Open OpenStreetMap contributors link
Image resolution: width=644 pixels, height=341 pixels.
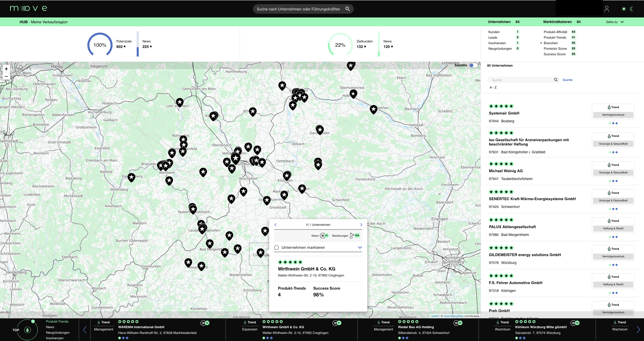(453, 316)
